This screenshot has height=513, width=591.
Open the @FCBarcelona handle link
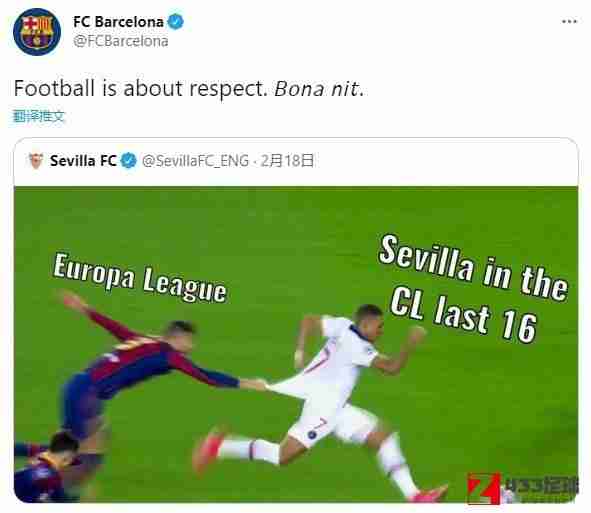121,41
